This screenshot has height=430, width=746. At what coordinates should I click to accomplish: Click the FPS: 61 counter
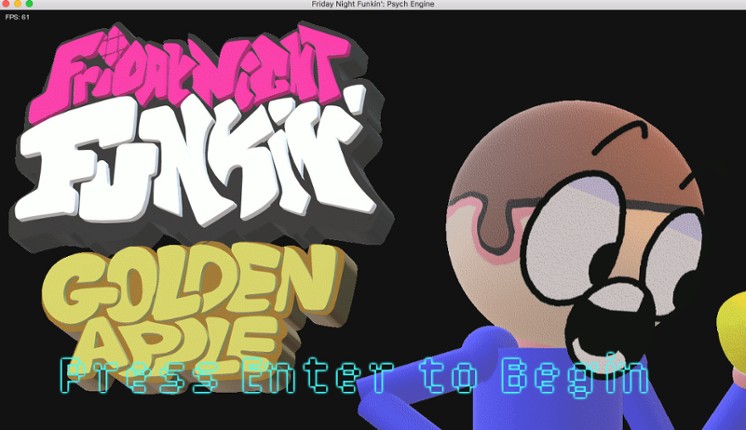coord(17,17)
